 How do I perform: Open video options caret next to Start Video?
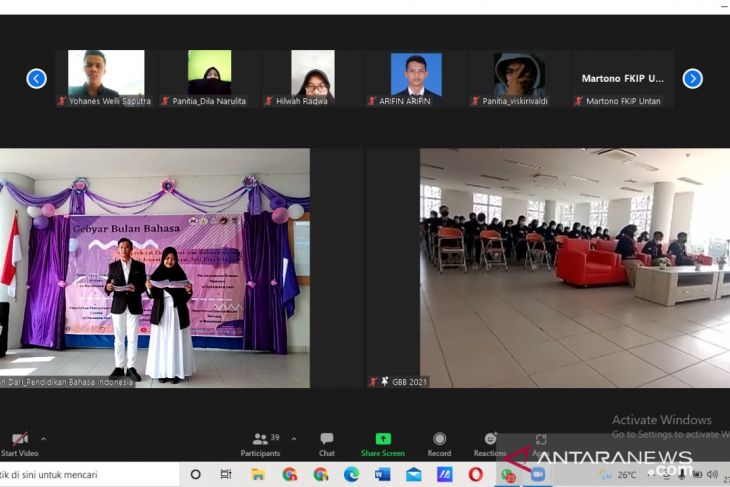[x=43, y=439]
